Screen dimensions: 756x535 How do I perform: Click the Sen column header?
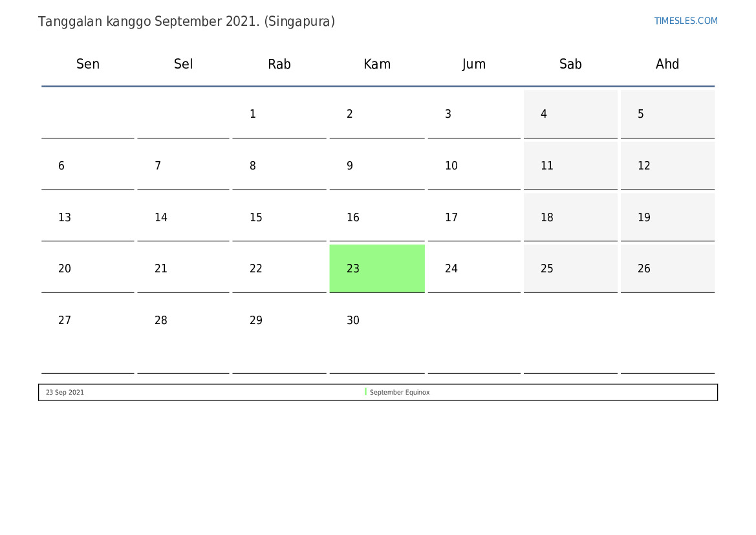click(88, 64)
